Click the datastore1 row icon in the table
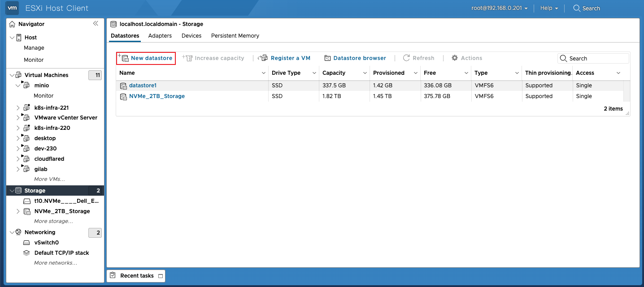644x287 pixels. point(123,86)
